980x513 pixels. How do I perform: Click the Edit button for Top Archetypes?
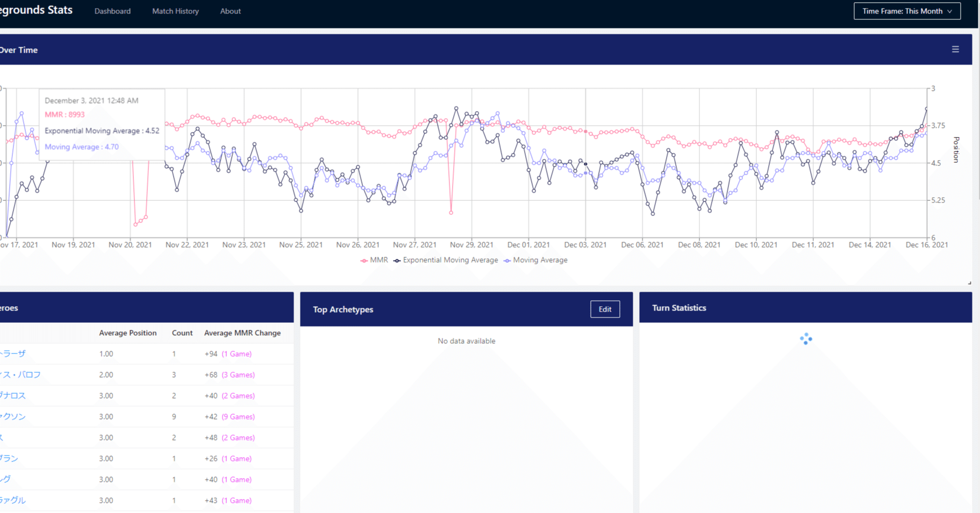click(x=605, y=309)
